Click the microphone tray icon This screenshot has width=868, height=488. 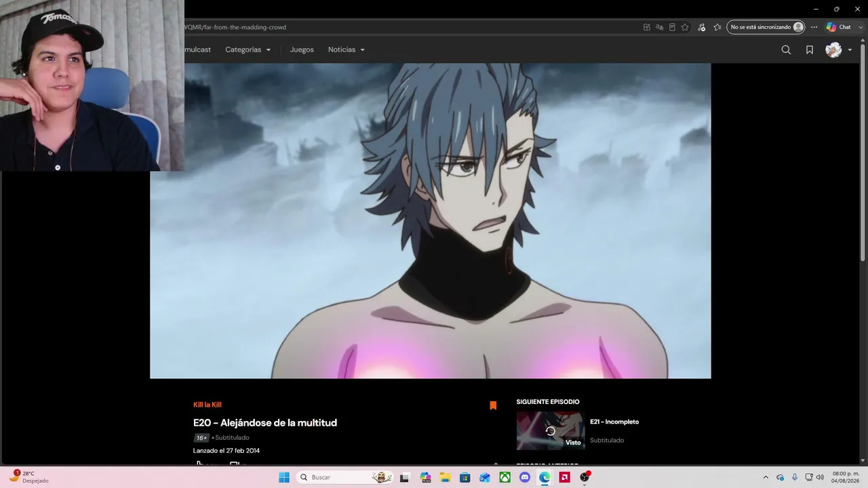coord(795,477)
